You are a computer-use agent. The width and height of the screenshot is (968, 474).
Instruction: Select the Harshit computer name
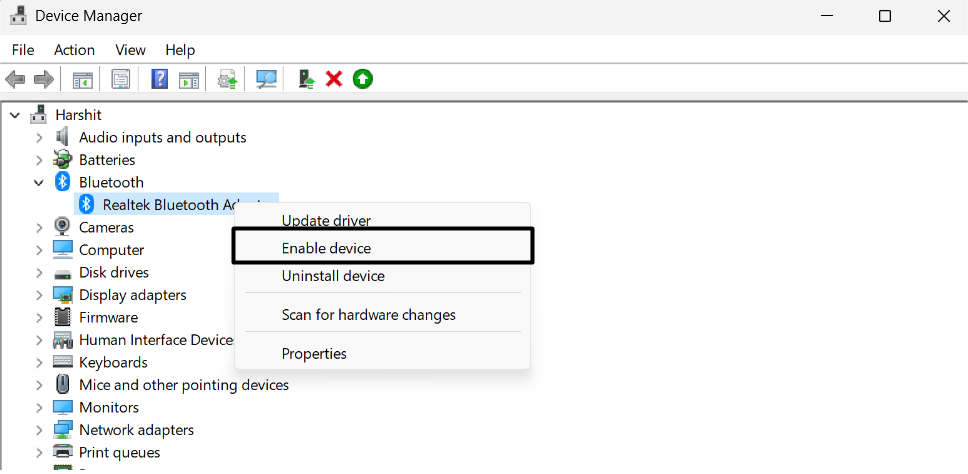tap(78, 115)
